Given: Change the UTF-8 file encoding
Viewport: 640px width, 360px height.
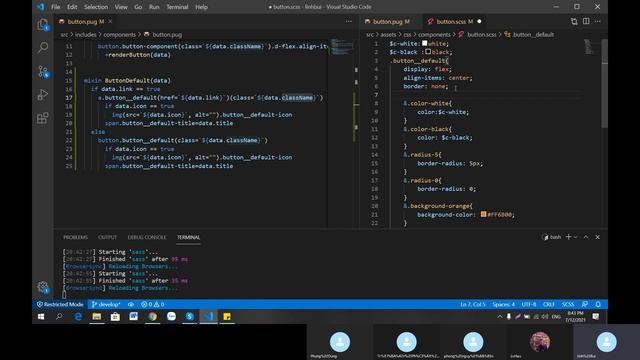Looking at the screenshot, I should pyautogui.click(x=529, y=304).
